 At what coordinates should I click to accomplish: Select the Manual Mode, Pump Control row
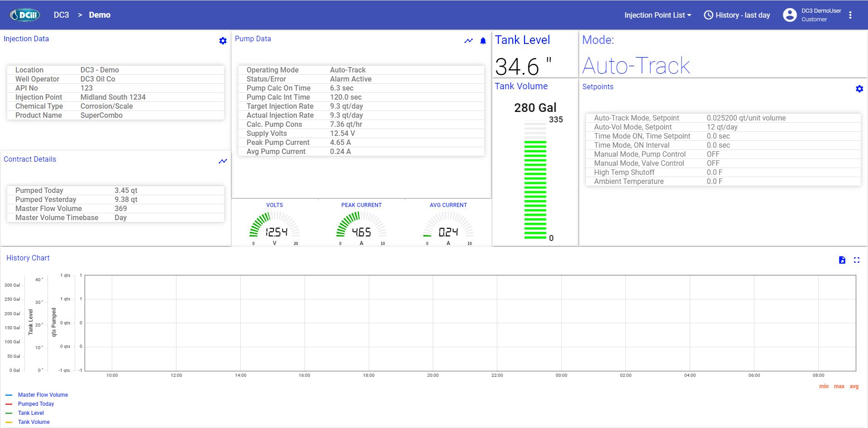click(x=723, y=154)
